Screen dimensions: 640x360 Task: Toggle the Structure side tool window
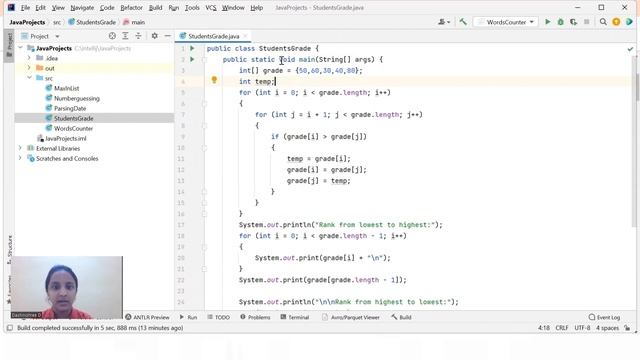point(9,249)
